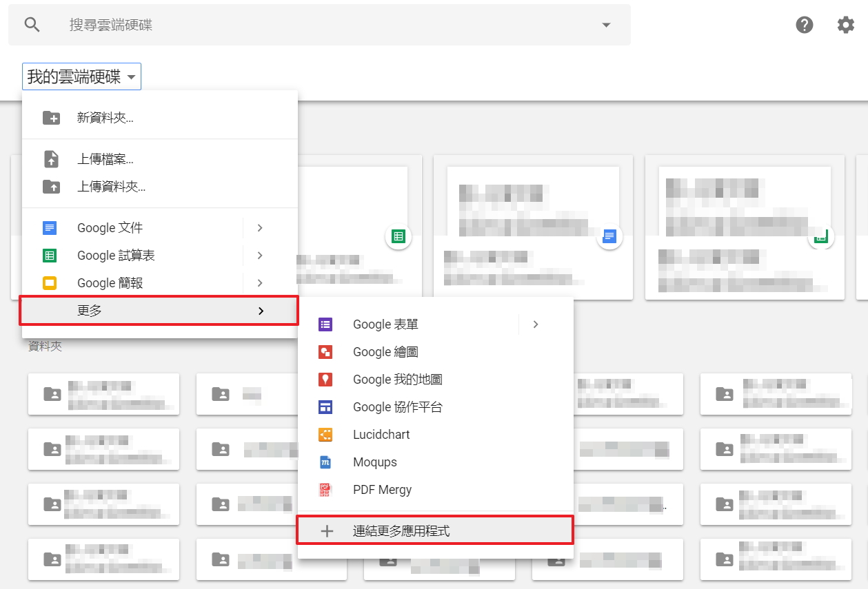Click the 資料夾 section heading

(46, 347)
